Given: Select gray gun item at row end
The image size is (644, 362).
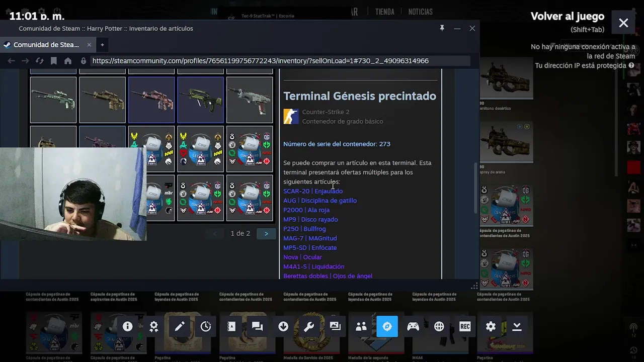Looking at the screenshot, I should point(250,100).
